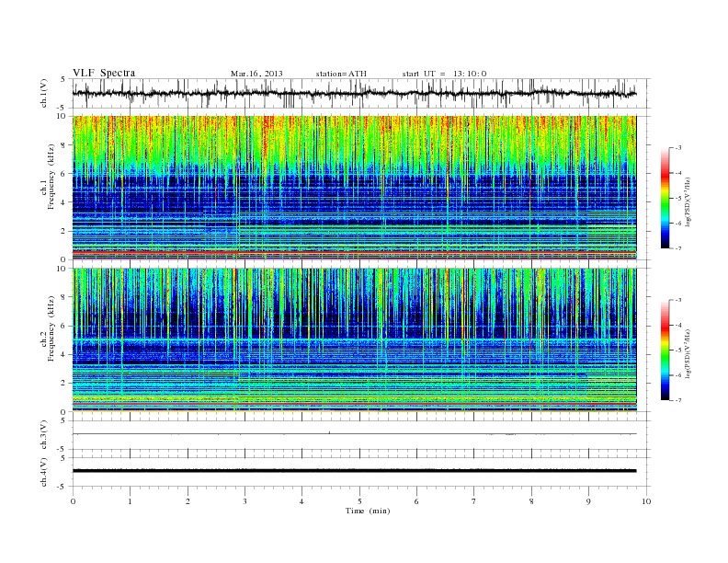Image resolution: width=728 pixels, height=563 pixels.
Task: Click the '2' tick on time axis
Action: click(188, 501)
